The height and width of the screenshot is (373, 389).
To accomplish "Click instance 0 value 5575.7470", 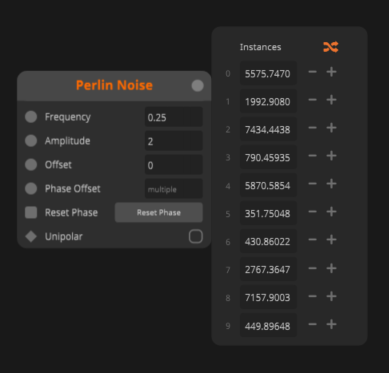I will pyautogui.click(x=268, y=73).
